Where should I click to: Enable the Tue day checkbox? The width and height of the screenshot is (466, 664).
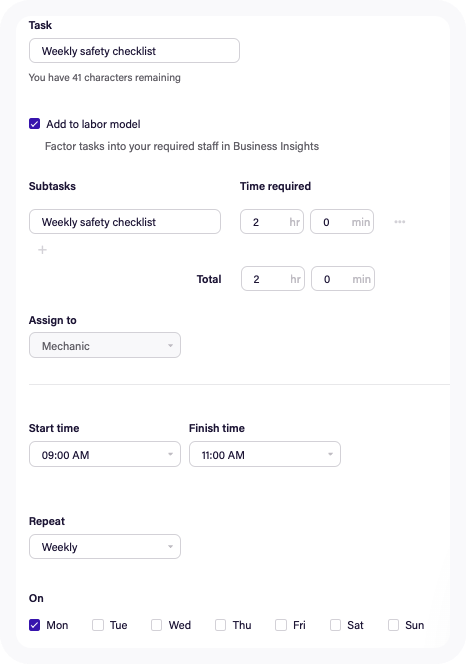(98, 625)
